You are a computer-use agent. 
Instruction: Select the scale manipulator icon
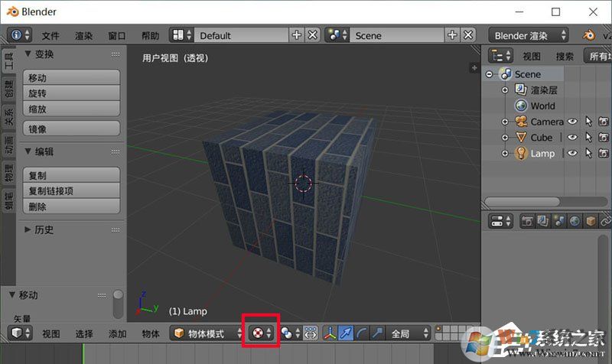pos(377,333)
